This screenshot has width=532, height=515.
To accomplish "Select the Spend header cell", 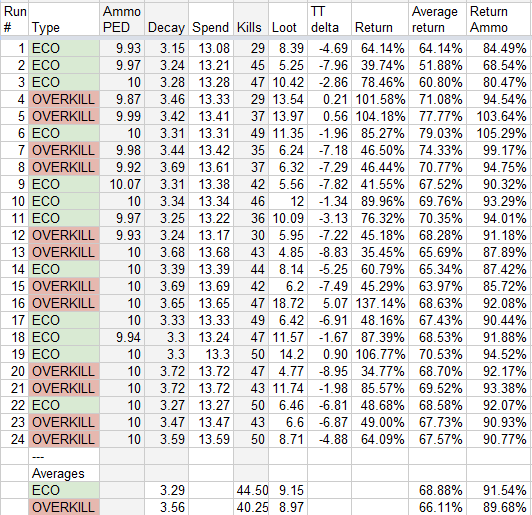I will tap(211, 19).
